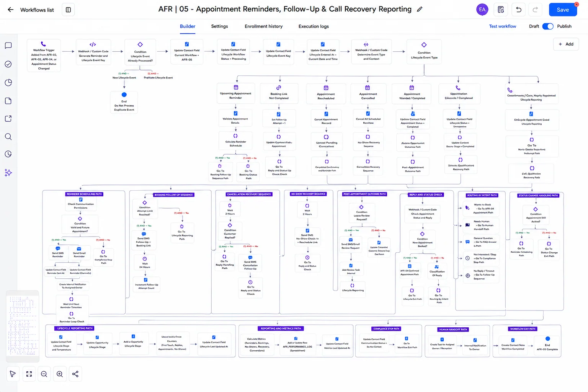The image size is (588, 392).
Task: Click CANCELLATION RECOVERY SEQUENCE label
Action: point(249,194)
